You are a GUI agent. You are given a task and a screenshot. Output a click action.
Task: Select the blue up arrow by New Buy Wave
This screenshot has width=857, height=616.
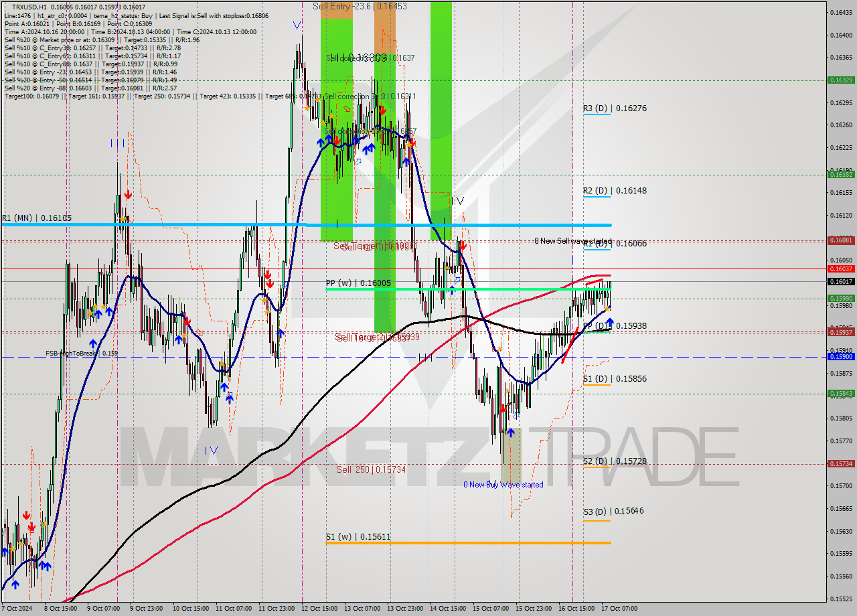(511, 434)
